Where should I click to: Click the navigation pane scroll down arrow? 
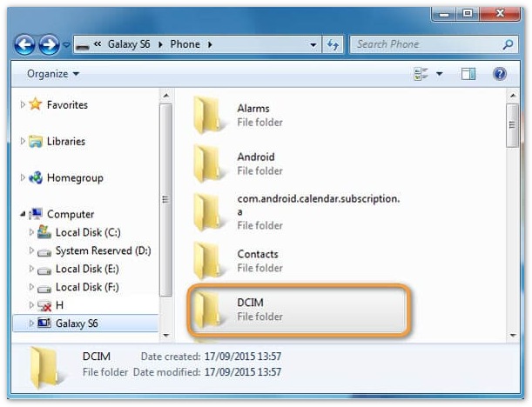[166, 335]
